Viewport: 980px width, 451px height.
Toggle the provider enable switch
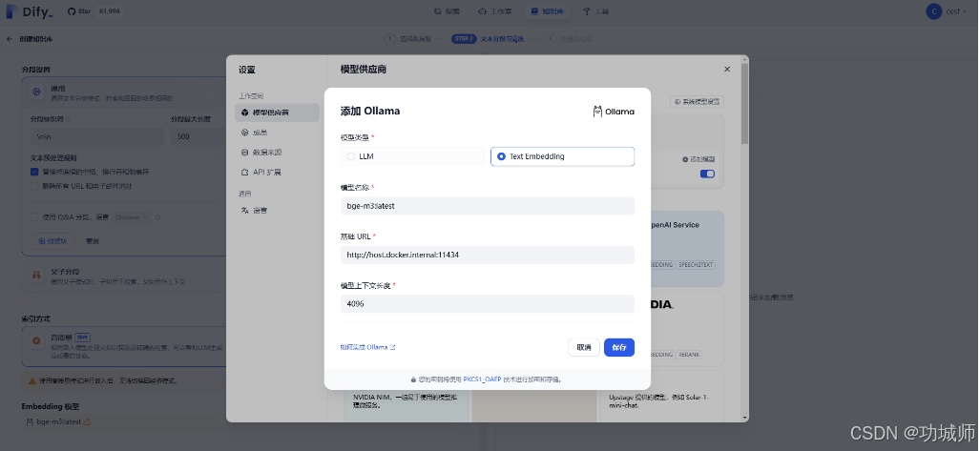707,174
